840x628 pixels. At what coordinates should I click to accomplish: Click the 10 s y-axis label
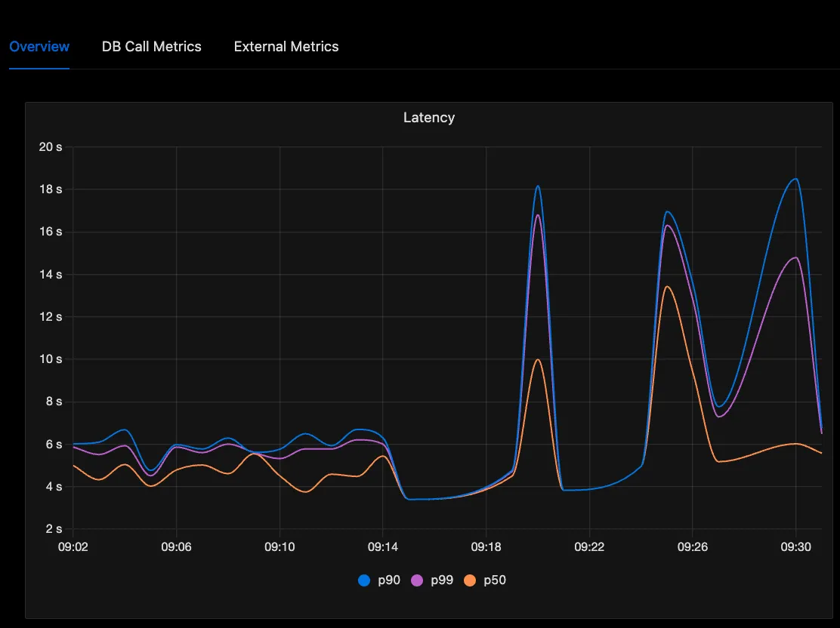[51, 359]
